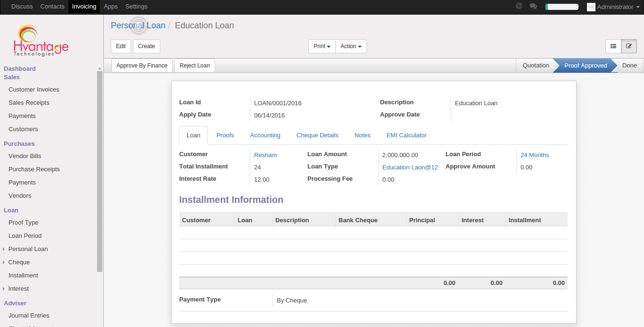644x327 pixels.
Task: Click the LOAN/0001/2016 loan id value
Action: (x=278, y=103)
